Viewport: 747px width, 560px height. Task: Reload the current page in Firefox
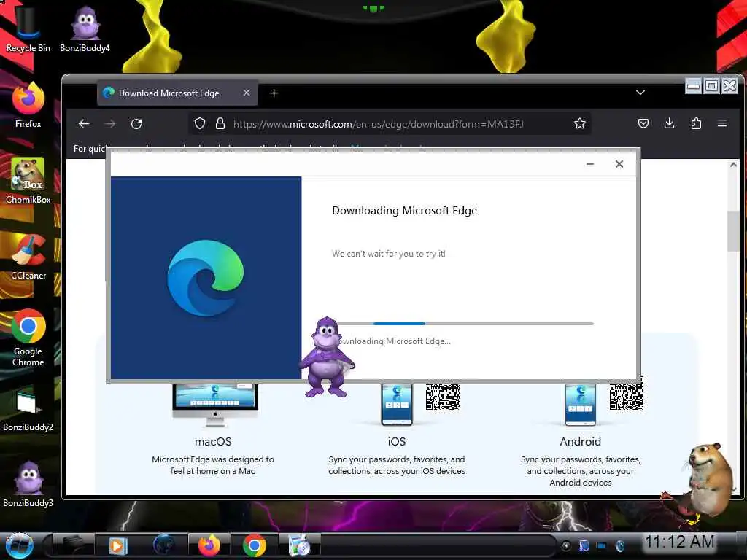point(136,124)
